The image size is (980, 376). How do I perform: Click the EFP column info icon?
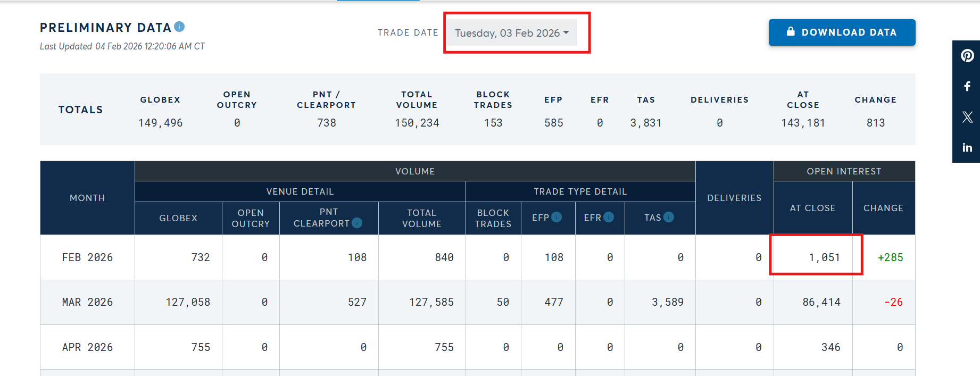click(x=557, y=217)
